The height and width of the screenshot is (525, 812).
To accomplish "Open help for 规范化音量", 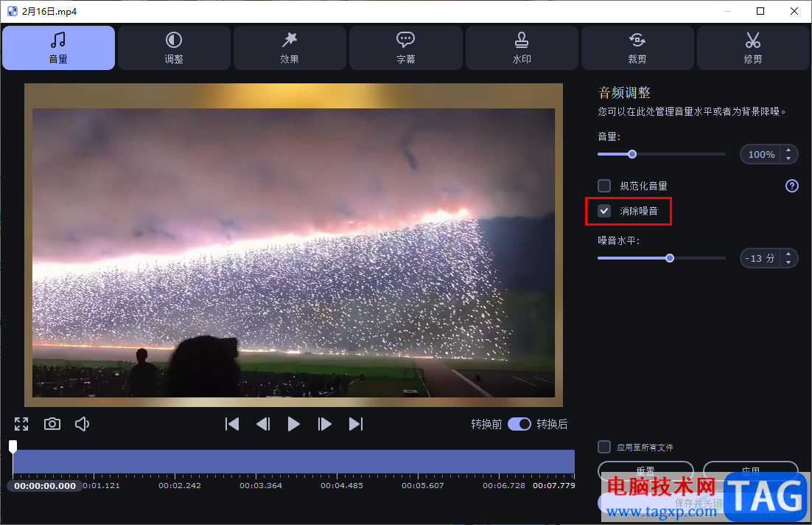I will (x=792, y=186).
